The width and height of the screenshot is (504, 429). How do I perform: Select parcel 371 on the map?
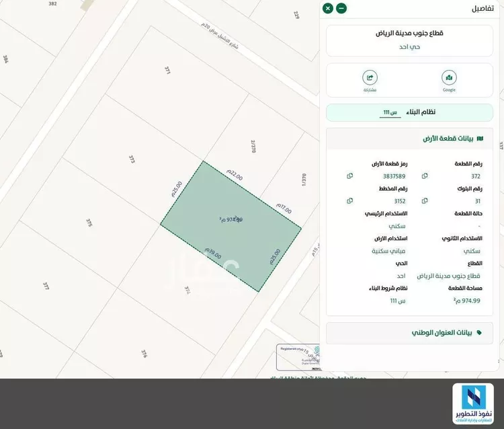coord(167,70)
